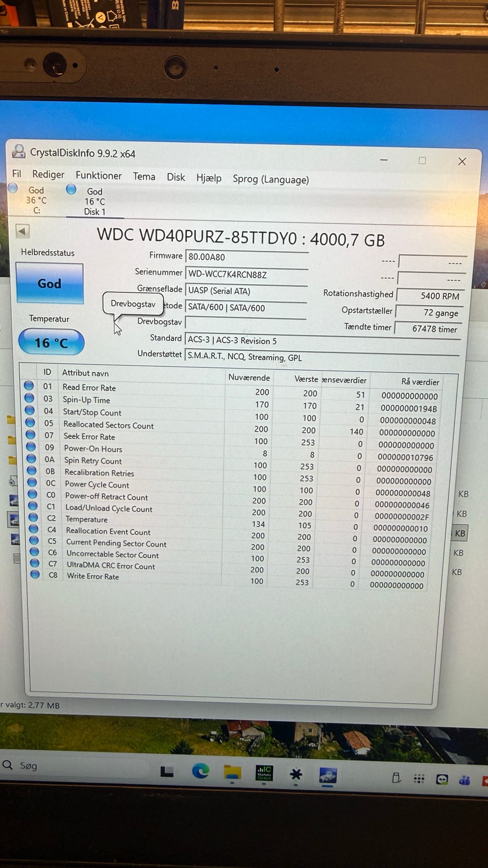Click the safely remove hardware tray icon
The height and width of the screenshot is (868, 488).
click(396, 778)
